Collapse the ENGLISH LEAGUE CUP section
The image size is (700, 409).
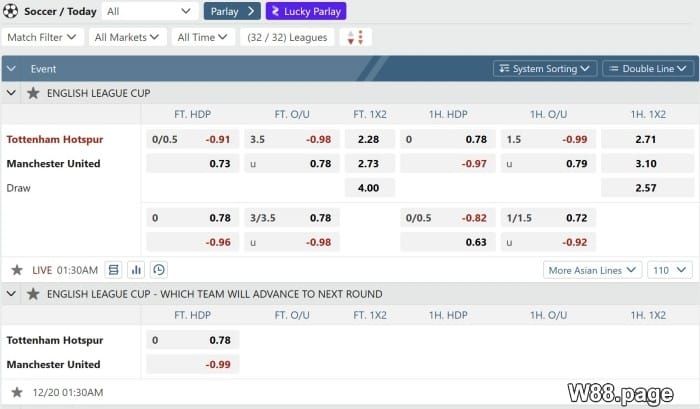11,93
